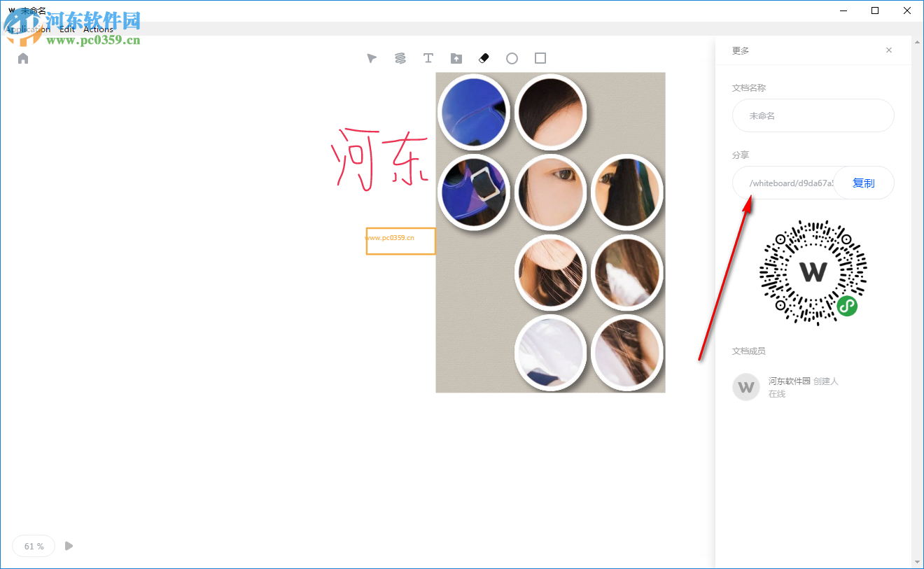
Task: Click the WeChat mini-program QR code
Action: 813,272
